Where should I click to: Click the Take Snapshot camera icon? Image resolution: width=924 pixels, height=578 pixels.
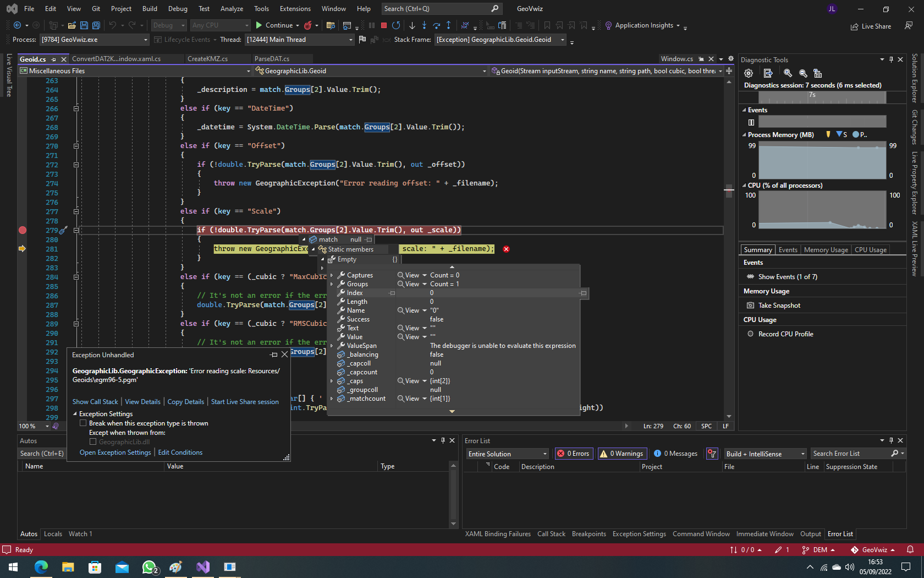point(750,306)
